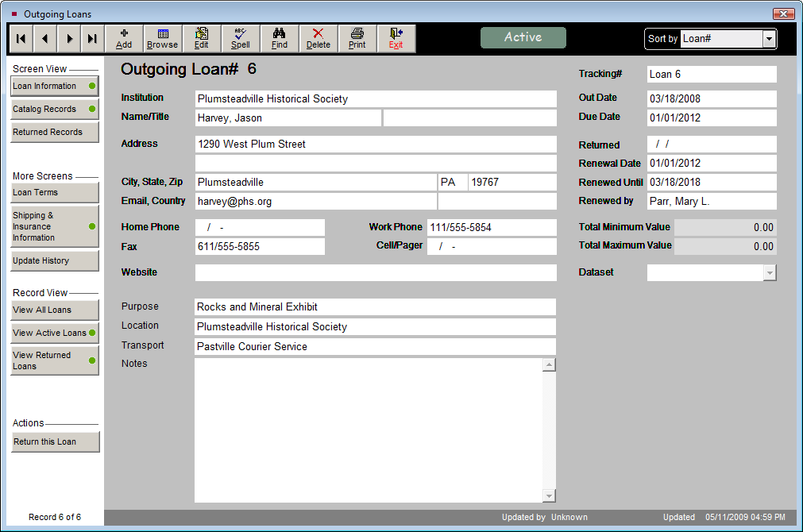Click Total Maximum Value field

tap(725, 246)
